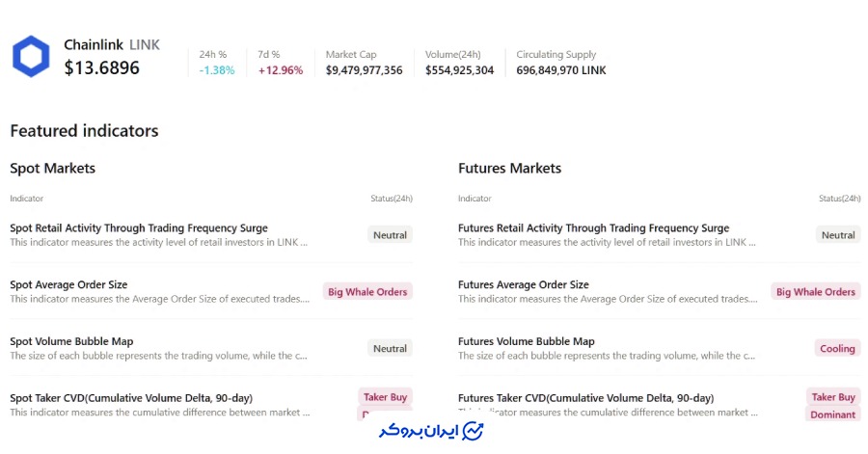Click the Futures Taker Buy status badge
This screenshot has width=868, height=454.
833,397
